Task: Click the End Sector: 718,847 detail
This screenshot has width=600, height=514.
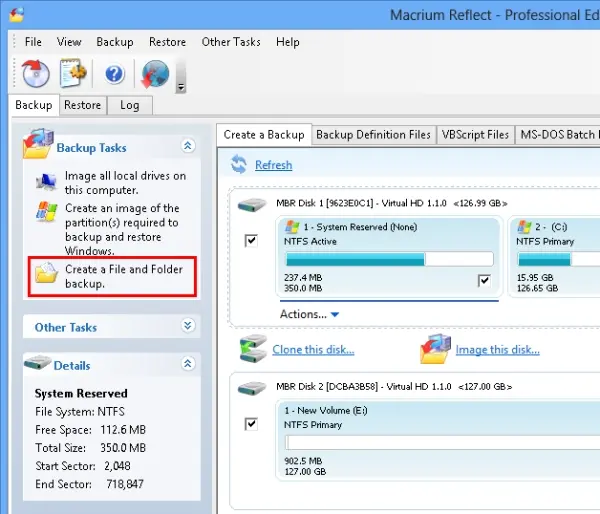Action: (x=89, y=484)
